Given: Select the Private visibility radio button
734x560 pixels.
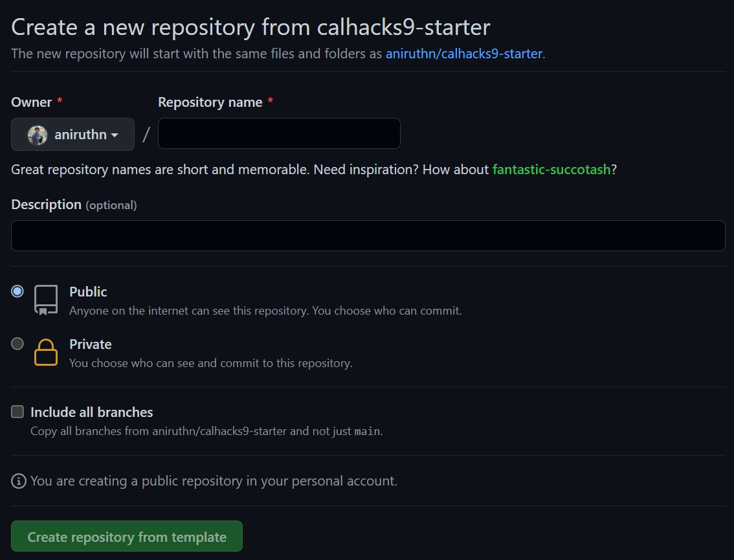Looking at the screenshot, I should (x=17, y=344).
